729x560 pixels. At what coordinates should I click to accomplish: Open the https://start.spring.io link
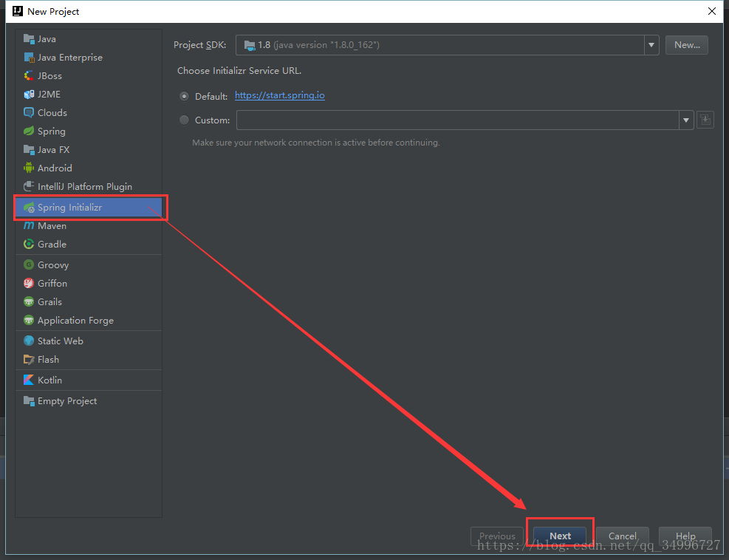[279, 95]
